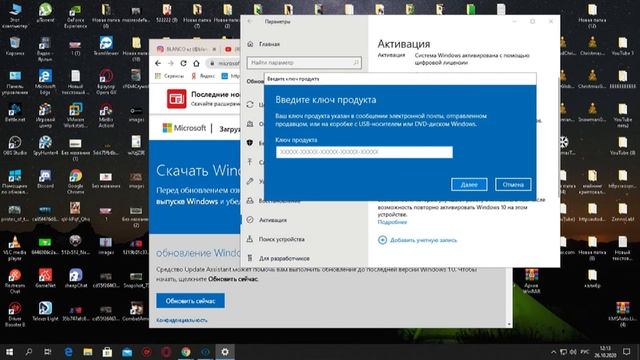Image resolution: width=640 pixels, height=360 pixels.
Task: Click Chrome's back navigation arrow
Action: click(158, 63)
